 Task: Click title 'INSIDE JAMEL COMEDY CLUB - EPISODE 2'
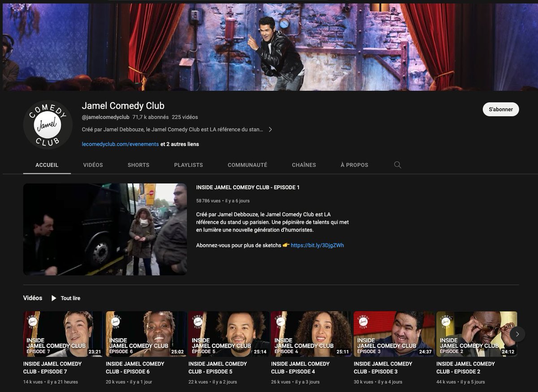pos(465,368)
